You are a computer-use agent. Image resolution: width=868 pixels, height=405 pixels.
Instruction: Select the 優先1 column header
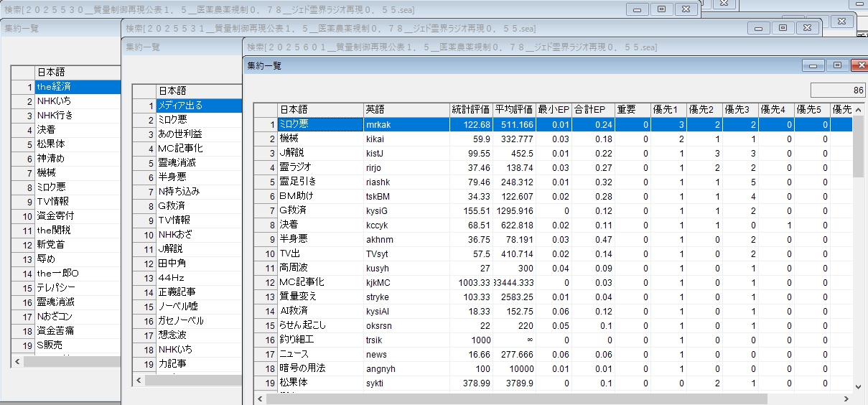[x=667, y=110]
